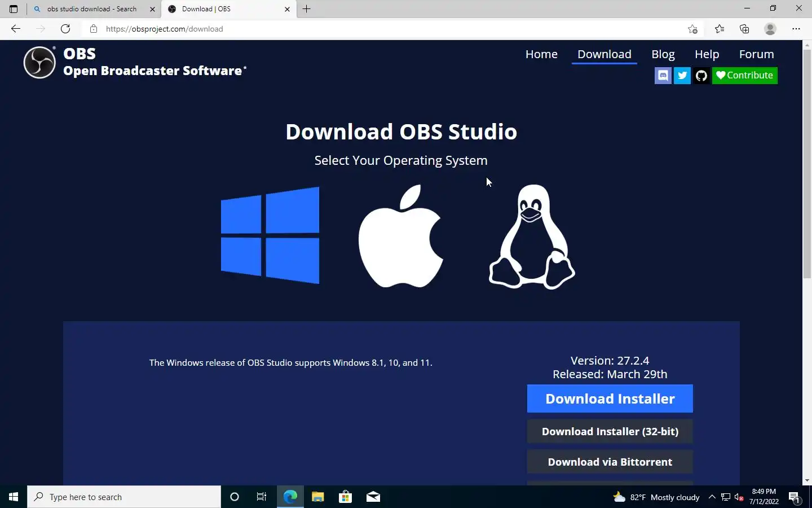Switch to obs studio download Search tab
The image size is (812, 508).
(92, 9)
